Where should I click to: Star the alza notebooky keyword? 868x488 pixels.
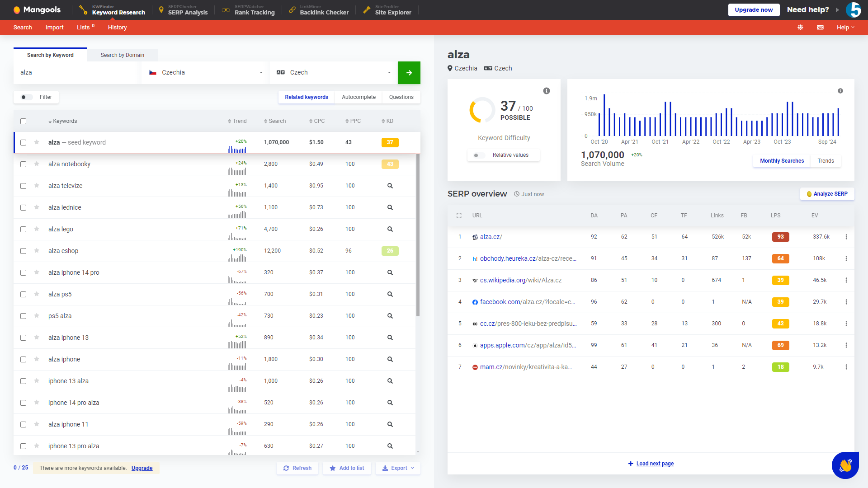pos(37,164)
